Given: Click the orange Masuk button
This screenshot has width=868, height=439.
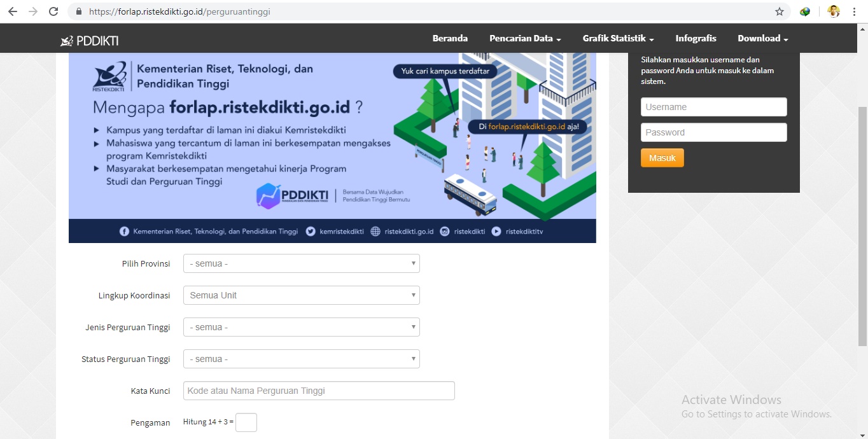Looking at the screenshot, I should point(662,158).
